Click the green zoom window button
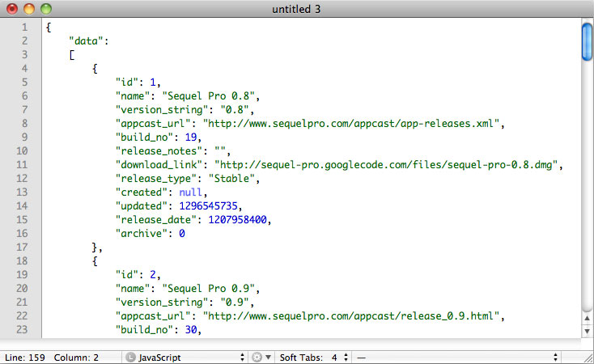Image resolution: width=594 pixels, height=364 pixels. point(46,9)
